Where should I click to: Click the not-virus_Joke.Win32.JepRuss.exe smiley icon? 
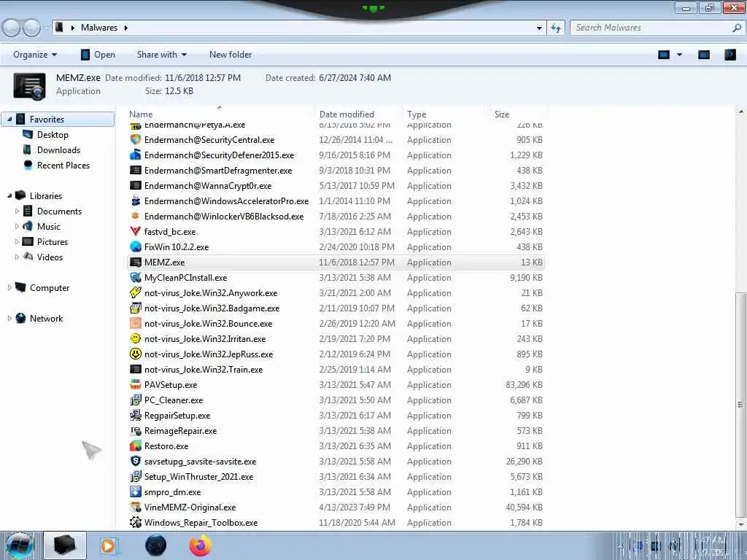[x=135, y=354]
